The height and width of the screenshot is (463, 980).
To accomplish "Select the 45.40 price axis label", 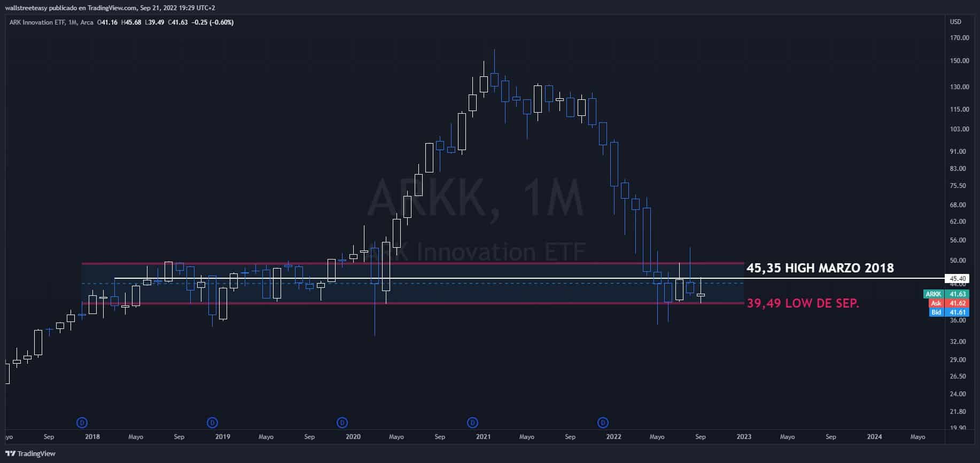I will click(x=956, y=279).
